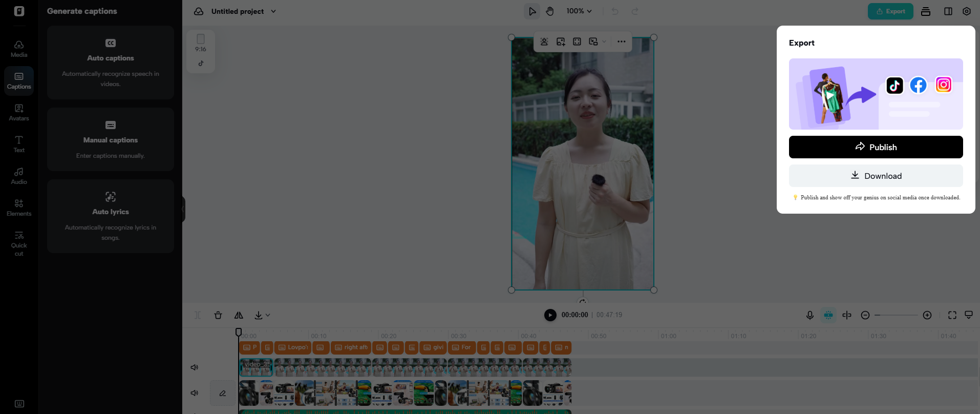This screenshot has height=414, width=980.
Task: Click the CapCut logo home icon
Action: [19, 11]
